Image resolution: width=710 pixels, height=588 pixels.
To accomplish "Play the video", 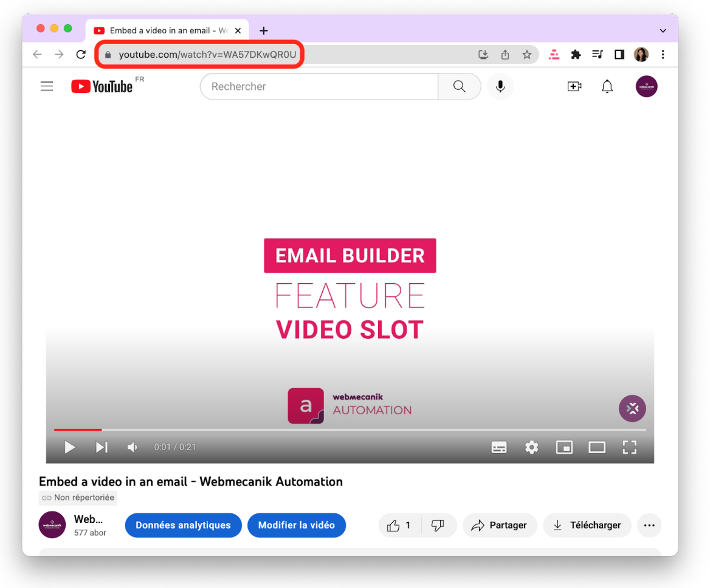I will (70, 447).
